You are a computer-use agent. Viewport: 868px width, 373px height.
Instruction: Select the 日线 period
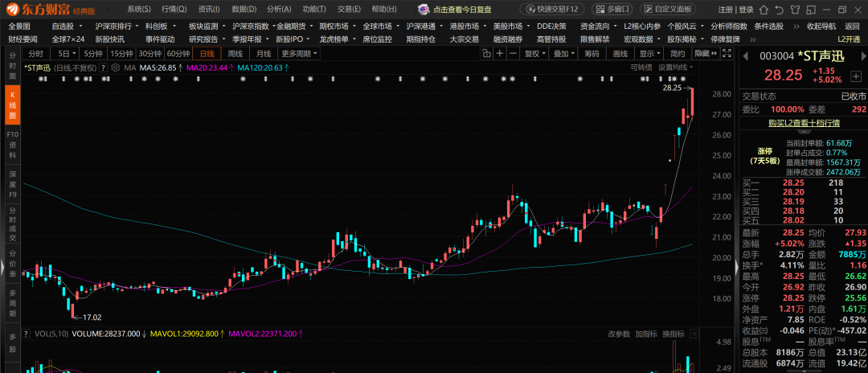[x=207, y=53]
